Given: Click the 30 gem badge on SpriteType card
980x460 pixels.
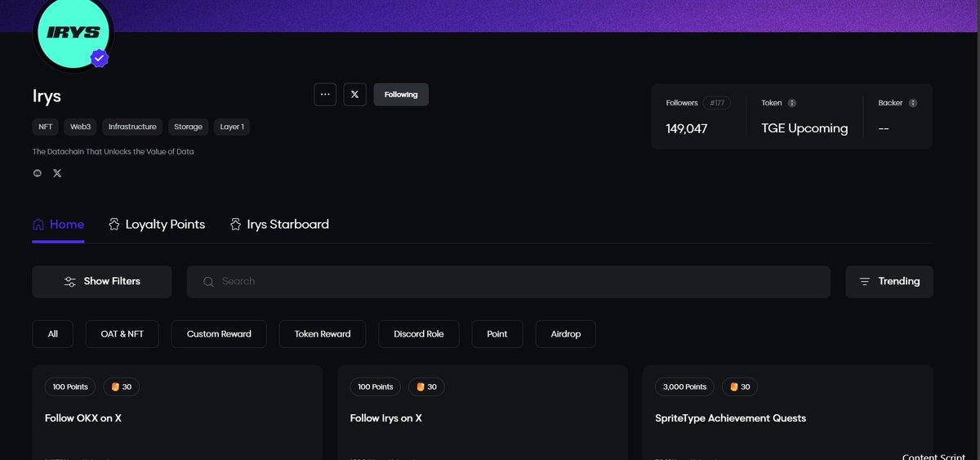Looking at the screenshot, I should [x=740, y=386].
